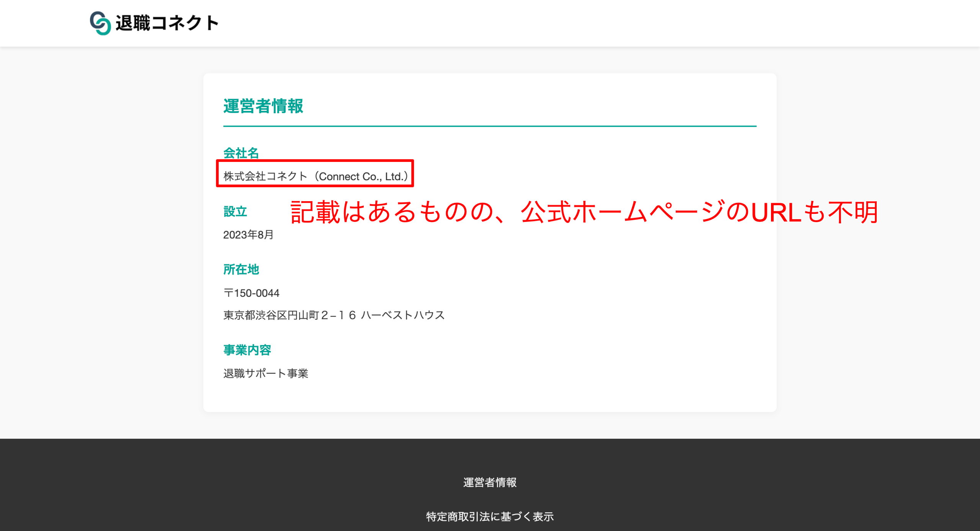Image resolution: width=980 pixels, height=531 pixels.
Task: Select the 設立 label
Action: click(x=235, y=211)
